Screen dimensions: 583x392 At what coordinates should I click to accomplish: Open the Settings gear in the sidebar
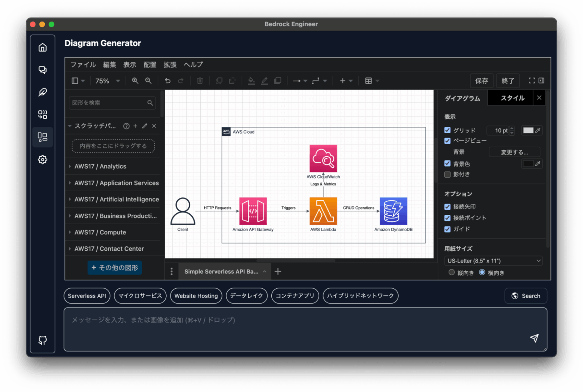(43, 159)
